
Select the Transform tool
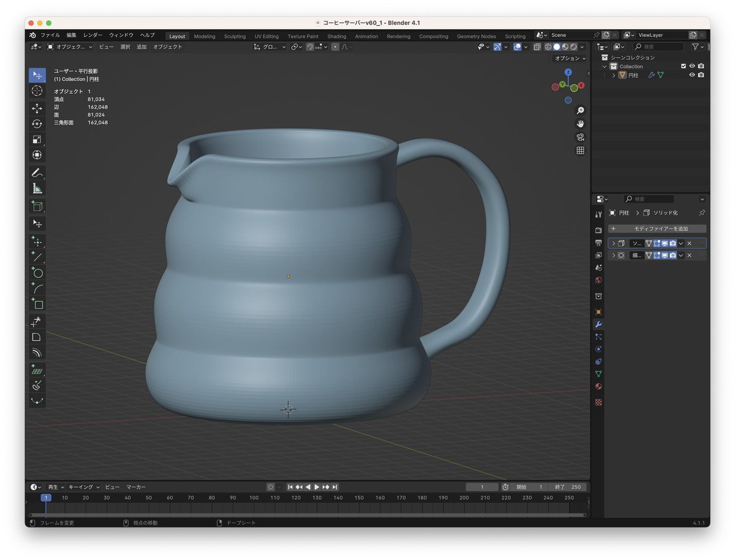[x=37, y=155]
